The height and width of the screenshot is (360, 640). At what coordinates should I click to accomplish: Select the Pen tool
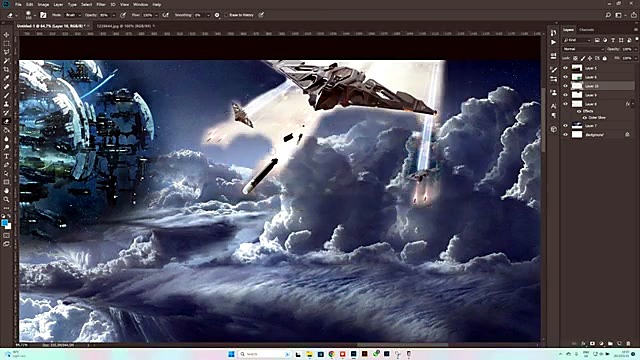click(x=7, y=164)
